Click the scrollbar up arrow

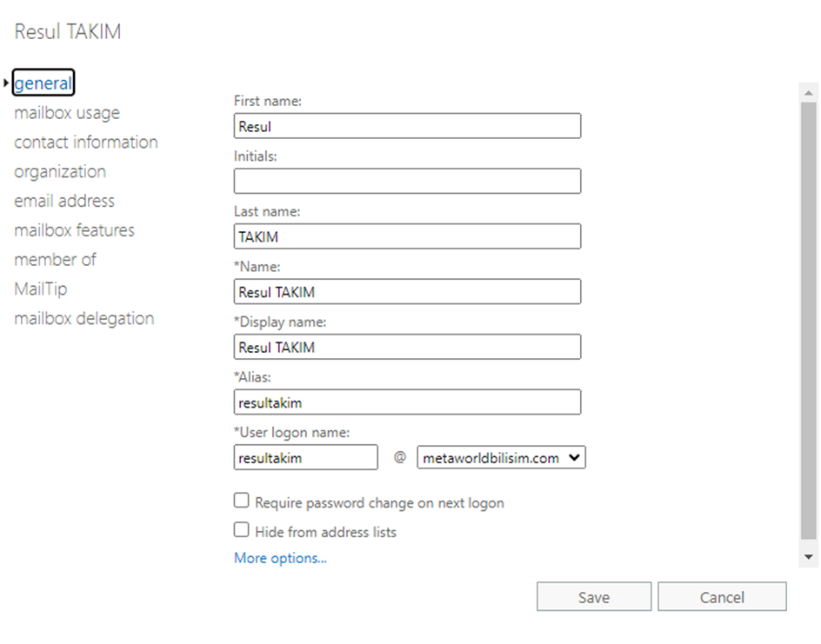coord(808,93)
